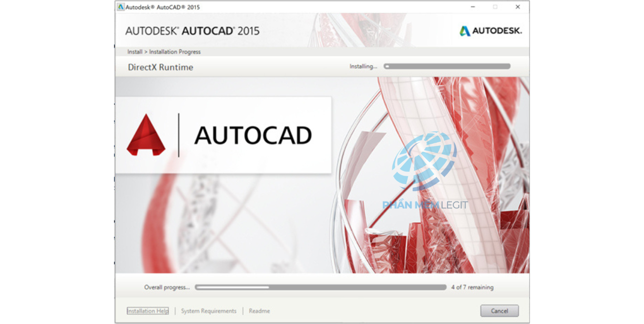Click the 'Install > Installation Progress' breadcrumb
Image resolution: width=644 pixels, height=324 pixels.
164,52
